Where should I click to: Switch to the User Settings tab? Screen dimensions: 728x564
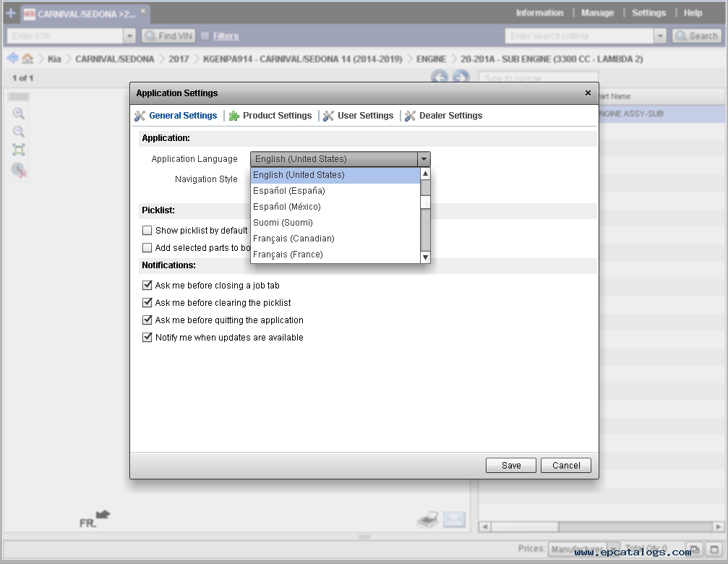coord(359,116)
